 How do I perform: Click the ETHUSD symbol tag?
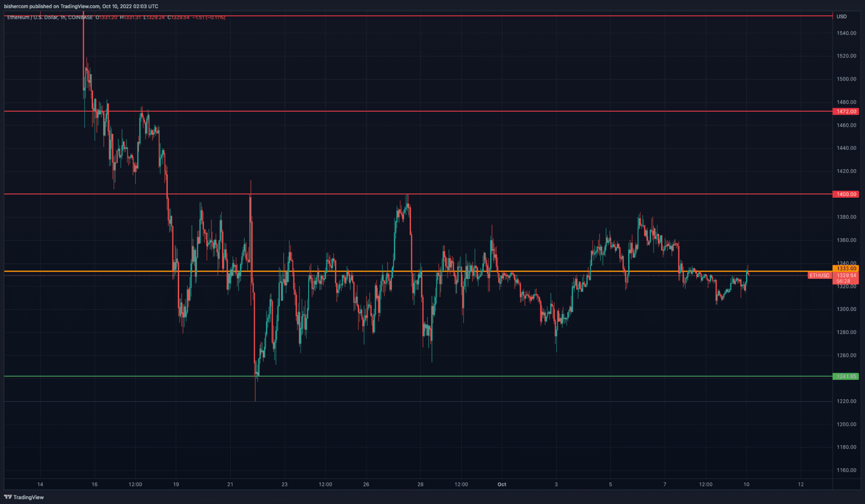[x=819, y=275]
